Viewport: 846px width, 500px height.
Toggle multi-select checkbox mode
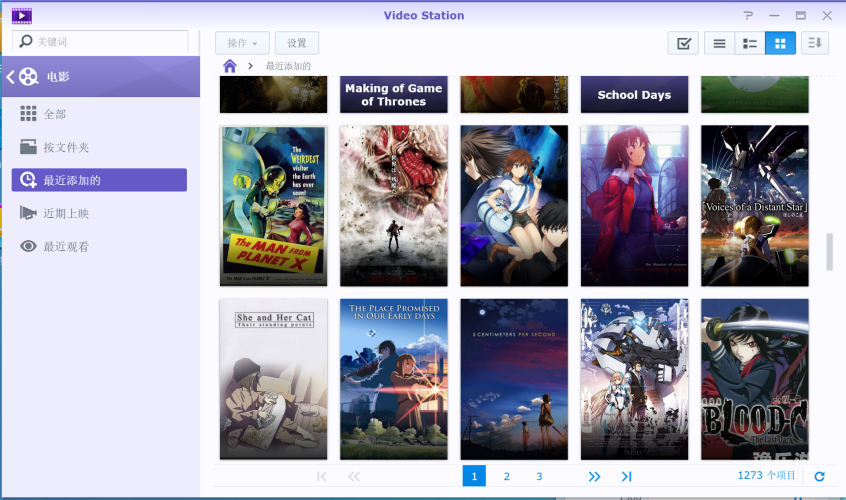683,43
